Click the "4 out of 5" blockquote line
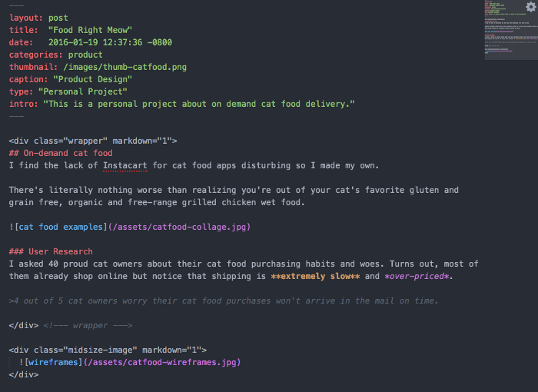 click(224, 301)
